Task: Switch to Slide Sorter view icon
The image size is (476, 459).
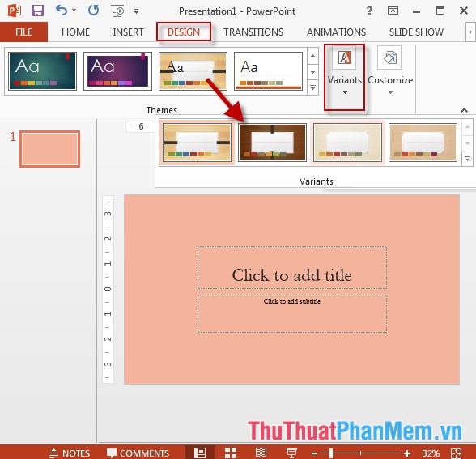Action: pyautogui.click(x=231, y=453)
